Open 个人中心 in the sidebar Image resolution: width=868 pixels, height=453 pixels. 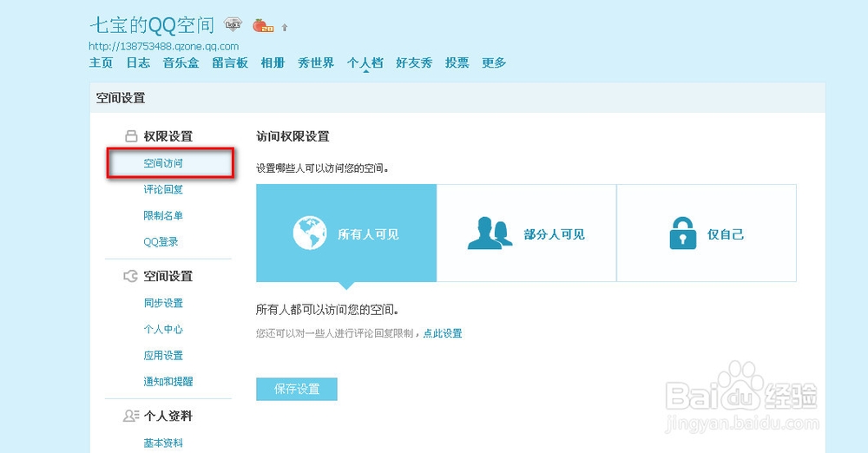163,329
